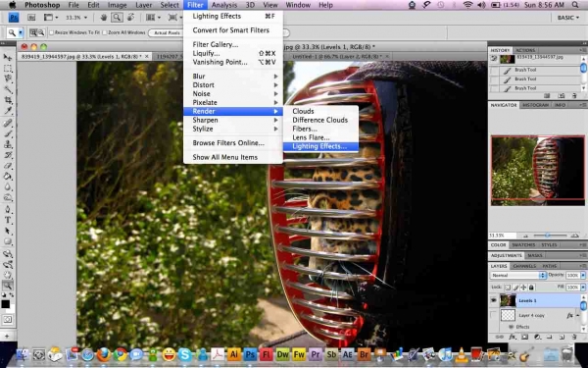Viewport: 588px width, 368px height.
Task: Click the Hand tool in application bar
Action: [x=105, y=18]
